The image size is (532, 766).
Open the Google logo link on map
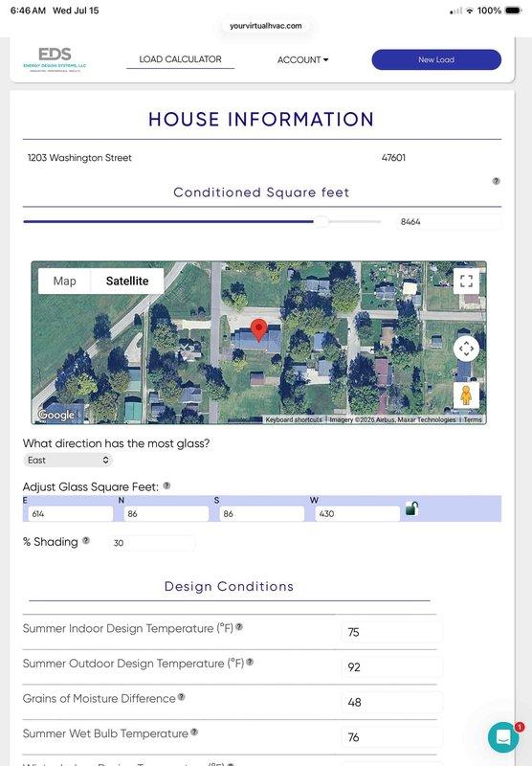click(56, 416)
